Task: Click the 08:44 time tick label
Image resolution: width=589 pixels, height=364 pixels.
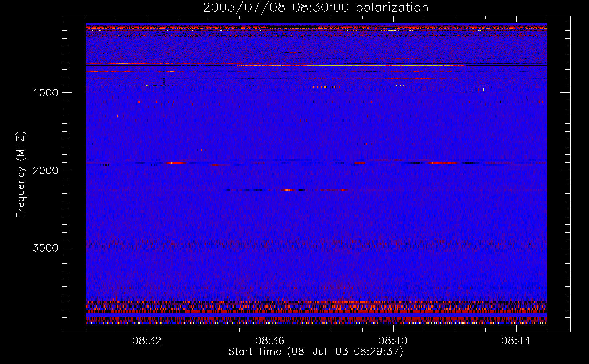Action: click(x=516, y=341)
